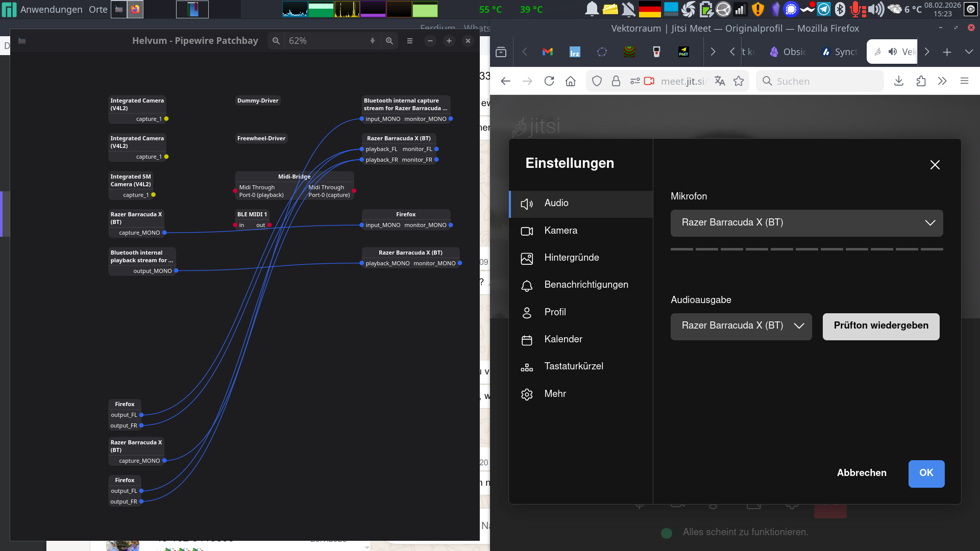Click the Bluetooth icon in the system tray
The width and height of the screenshot is (980, 551).
(840, 9)
